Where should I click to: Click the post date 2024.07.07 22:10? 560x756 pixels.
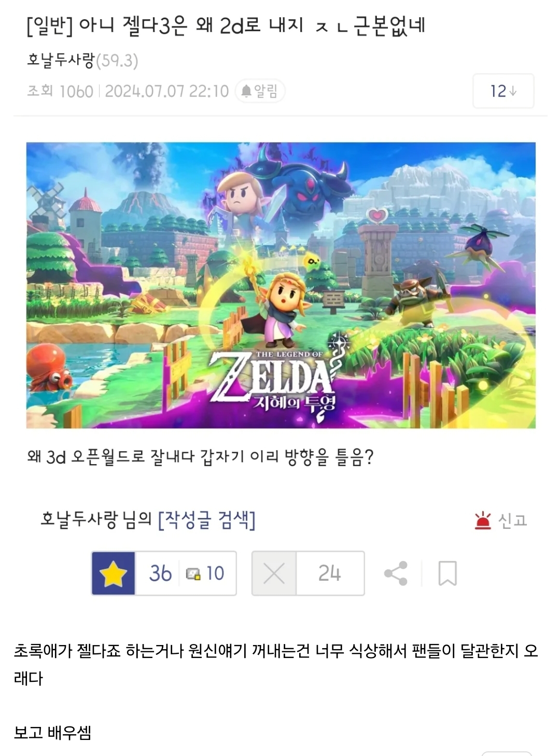[166, 91]
